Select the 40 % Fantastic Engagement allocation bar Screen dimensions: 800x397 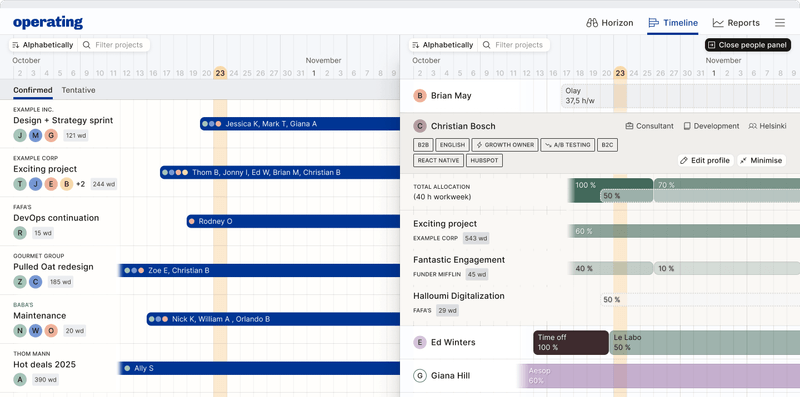coord(611,268)
